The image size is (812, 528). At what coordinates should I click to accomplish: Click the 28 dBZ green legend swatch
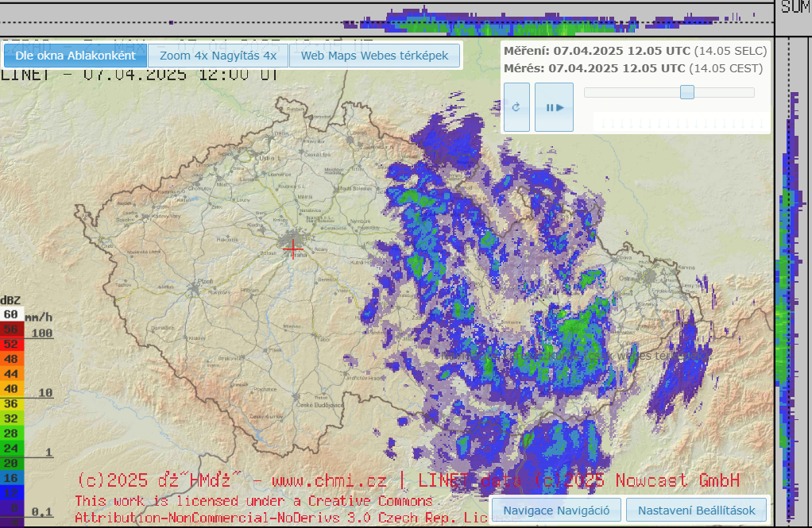[11, 433]
